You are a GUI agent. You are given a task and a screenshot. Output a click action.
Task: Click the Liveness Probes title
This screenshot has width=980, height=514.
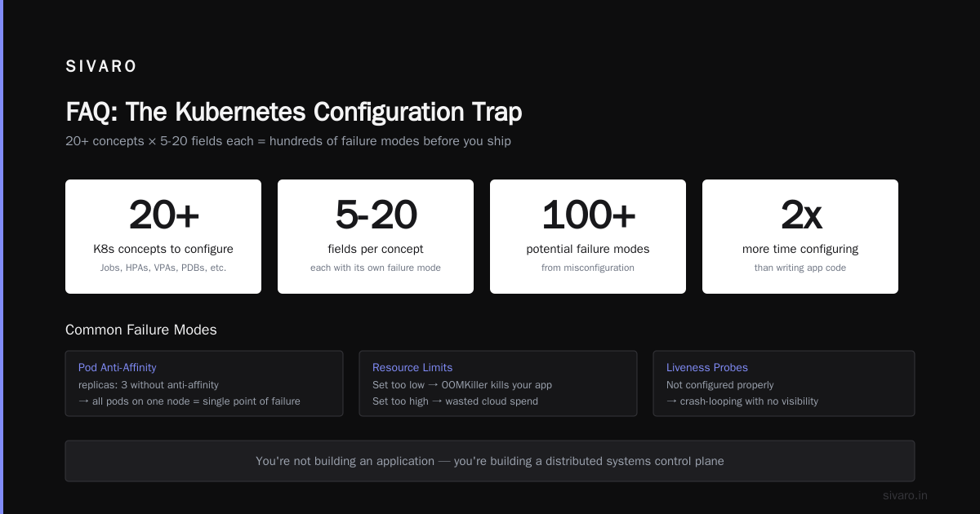(x=707, y=368)
